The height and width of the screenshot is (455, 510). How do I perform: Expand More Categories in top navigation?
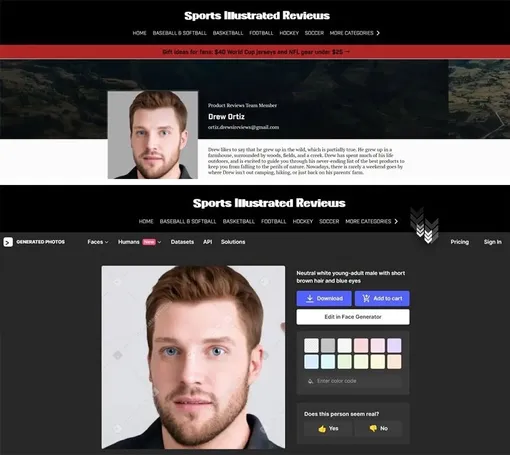(355, 33)
